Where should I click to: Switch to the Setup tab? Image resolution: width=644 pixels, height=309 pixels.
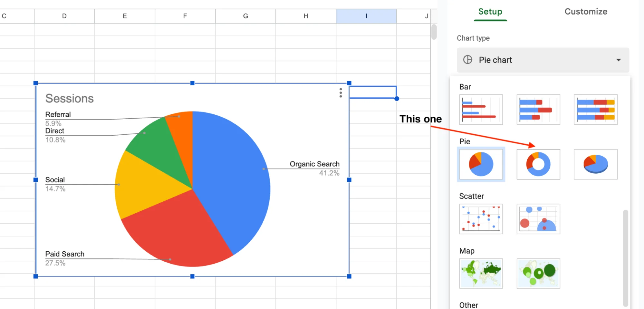(490, 12)
